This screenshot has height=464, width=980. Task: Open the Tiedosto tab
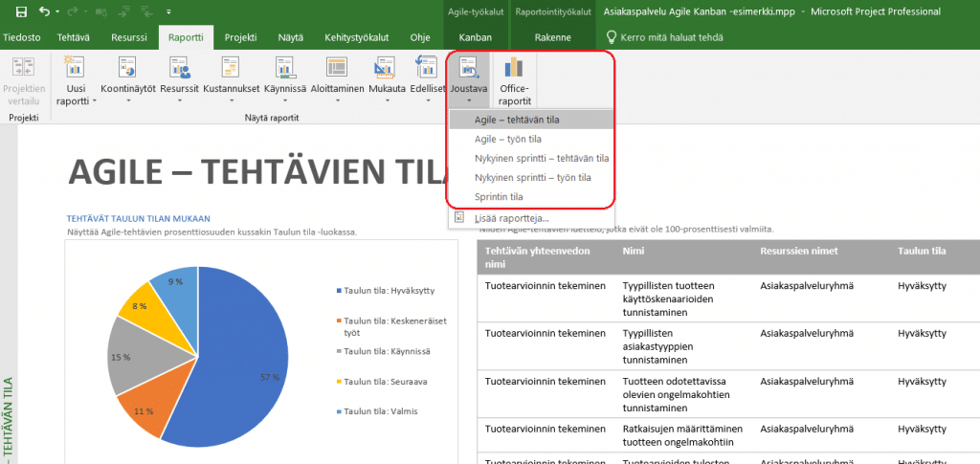[x=21, y=37]
